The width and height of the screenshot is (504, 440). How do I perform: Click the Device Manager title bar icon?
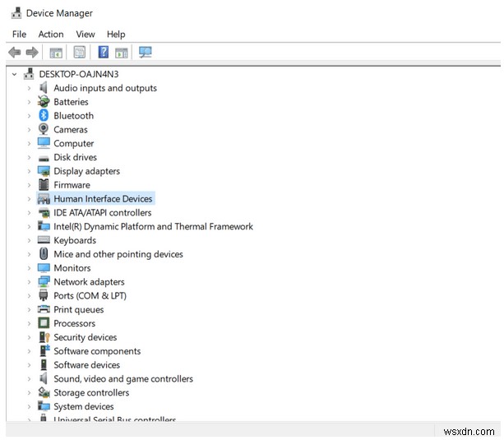16,13
